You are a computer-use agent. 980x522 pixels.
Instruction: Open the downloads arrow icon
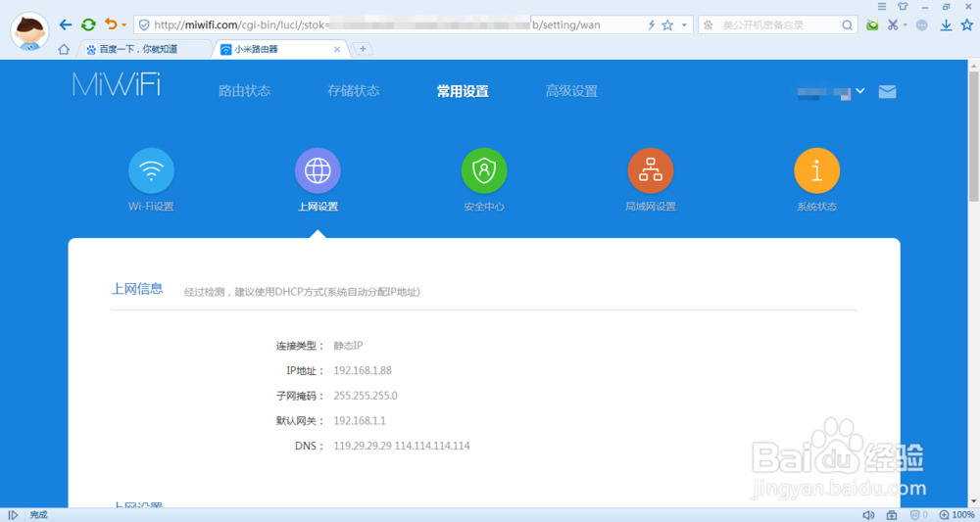click(947, 25)
